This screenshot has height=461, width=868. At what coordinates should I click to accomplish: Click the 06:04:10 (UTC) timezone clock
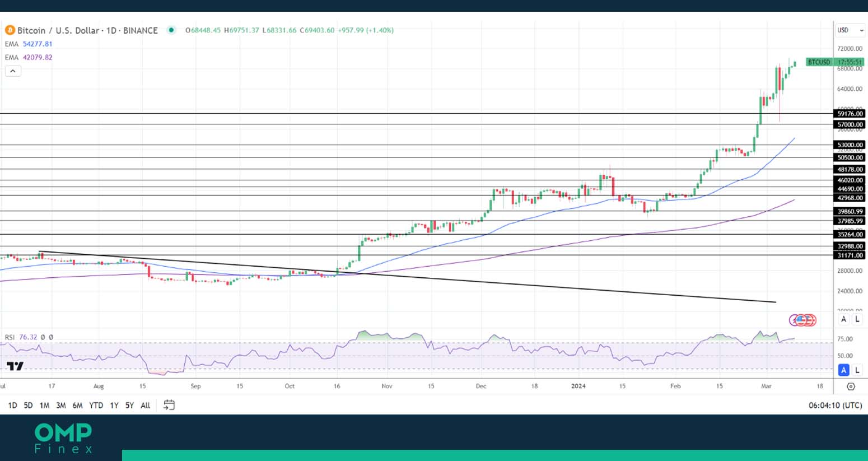tap(835, 406)
